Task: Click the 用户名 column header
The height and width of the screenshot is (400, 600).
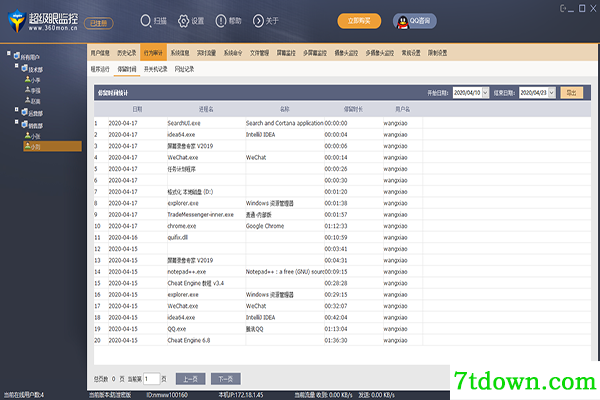Action: [x=403, y=109]
